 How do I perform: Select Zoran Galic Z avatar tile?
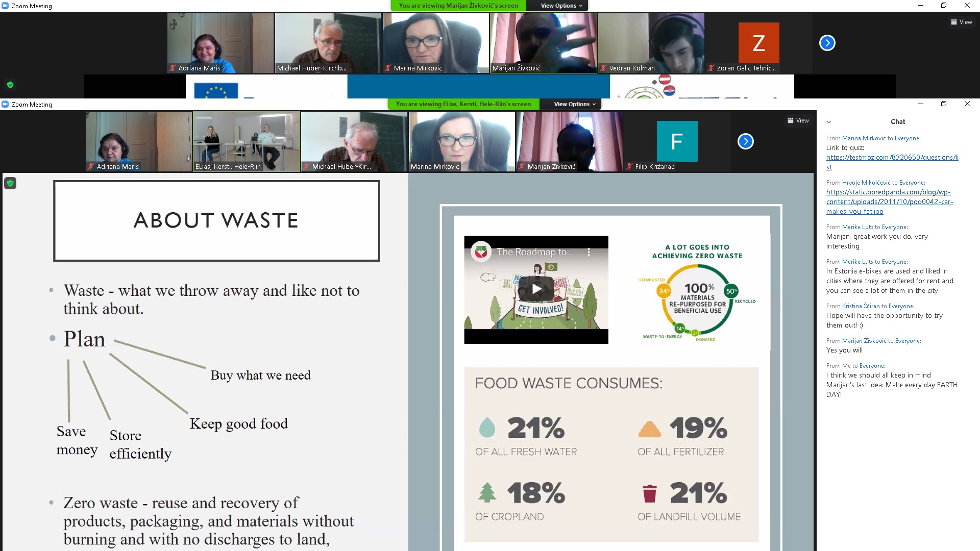[x=758, y=43]
